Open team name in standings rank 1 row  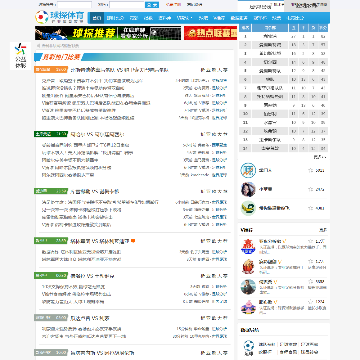click(270, 36)
